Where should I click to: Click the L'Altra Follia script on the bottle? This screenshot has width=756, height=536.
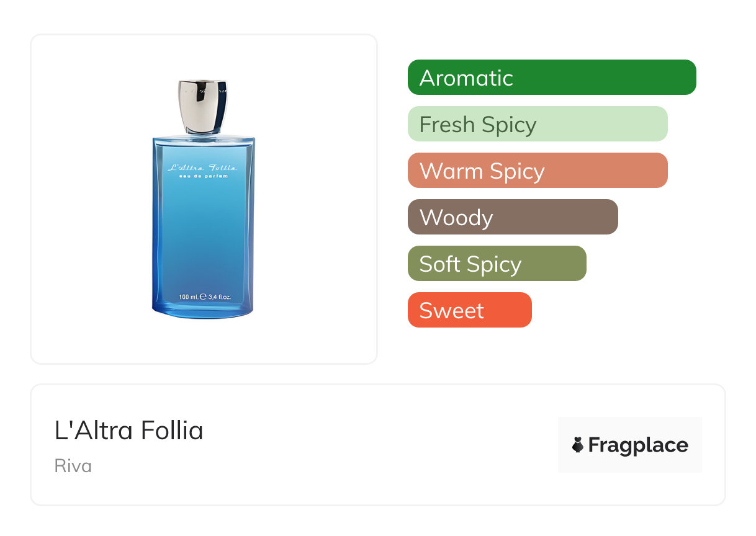click(202, 167)
